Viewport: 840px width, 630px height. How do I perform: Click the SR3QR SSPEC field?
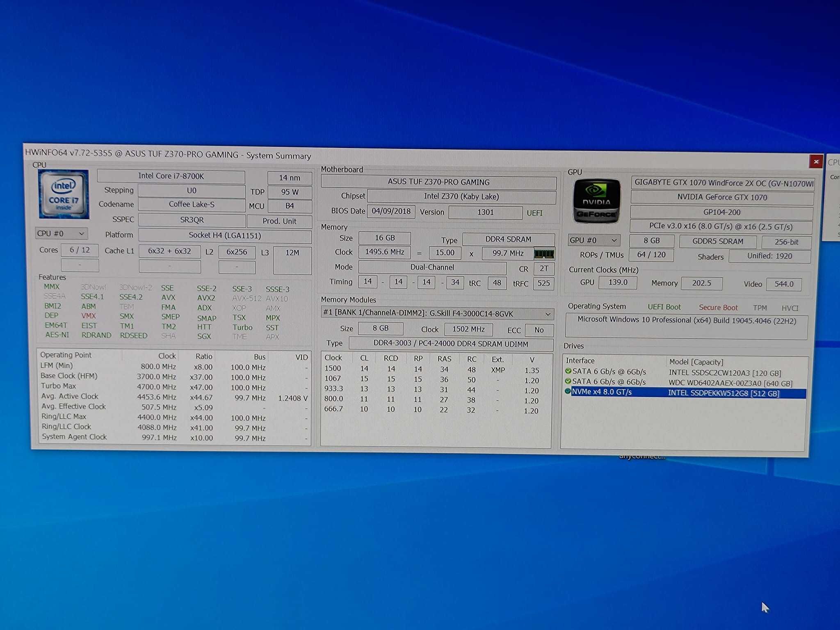tap(192, 220)
